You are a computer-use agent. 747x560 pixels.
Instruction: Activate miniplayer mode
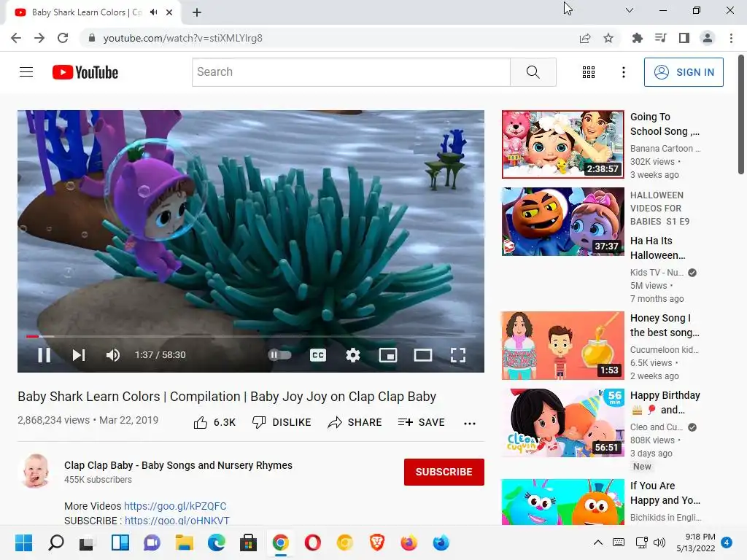click(388, 355)
